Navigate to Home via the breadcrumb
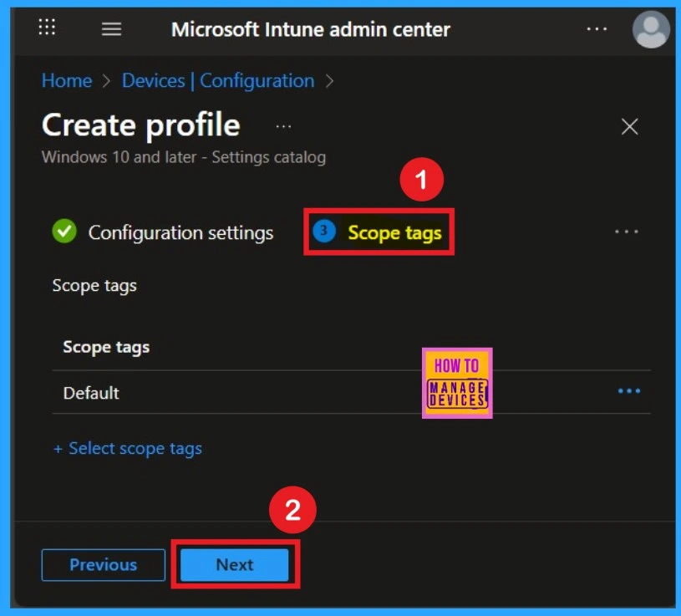This screenshot has height=616, width=681. coord(67,80)
